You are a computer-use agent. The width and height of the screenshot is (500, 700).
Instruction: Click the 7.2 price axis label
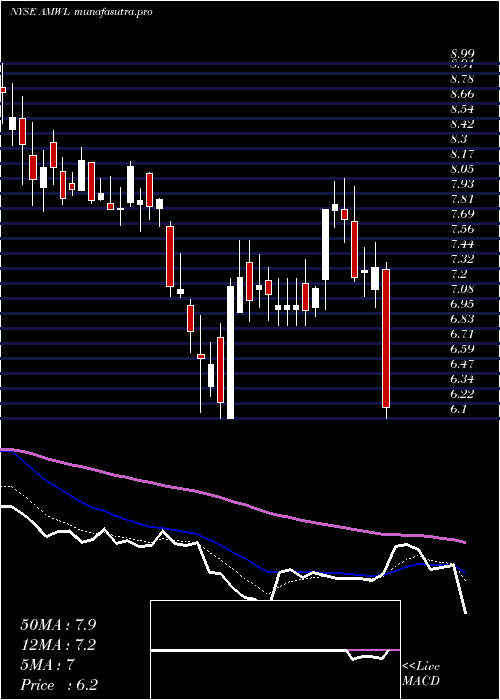coord(459,274)
